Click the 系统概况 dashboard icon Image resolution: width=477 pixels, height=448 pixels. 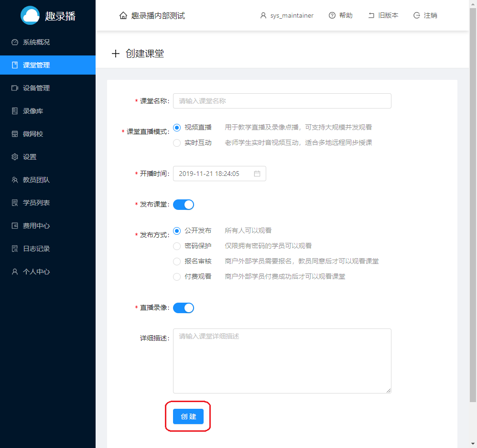pos(15,42)
